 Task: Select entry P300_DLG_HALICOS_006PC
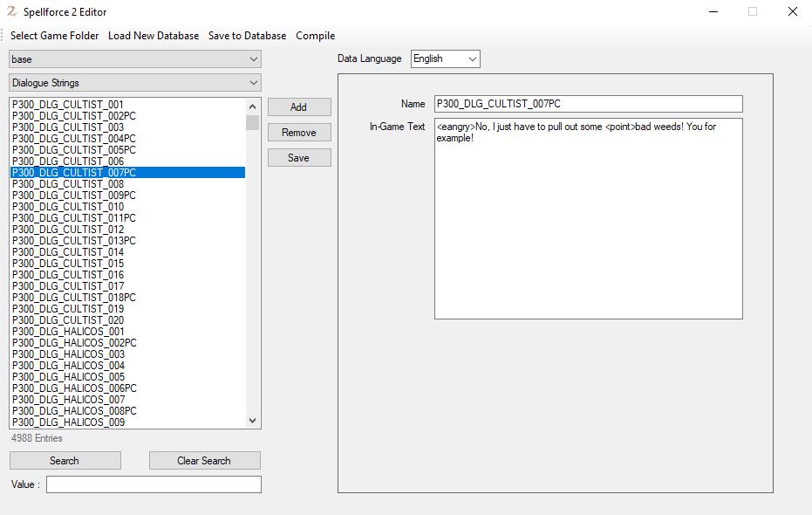(127, 388)
